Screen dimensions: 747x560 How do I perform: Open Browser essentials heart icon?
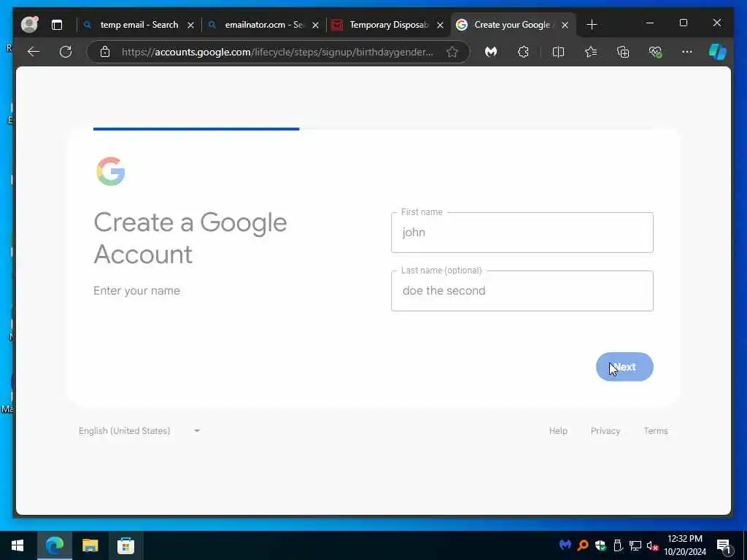pyautogui.click(x=656, y=52)
